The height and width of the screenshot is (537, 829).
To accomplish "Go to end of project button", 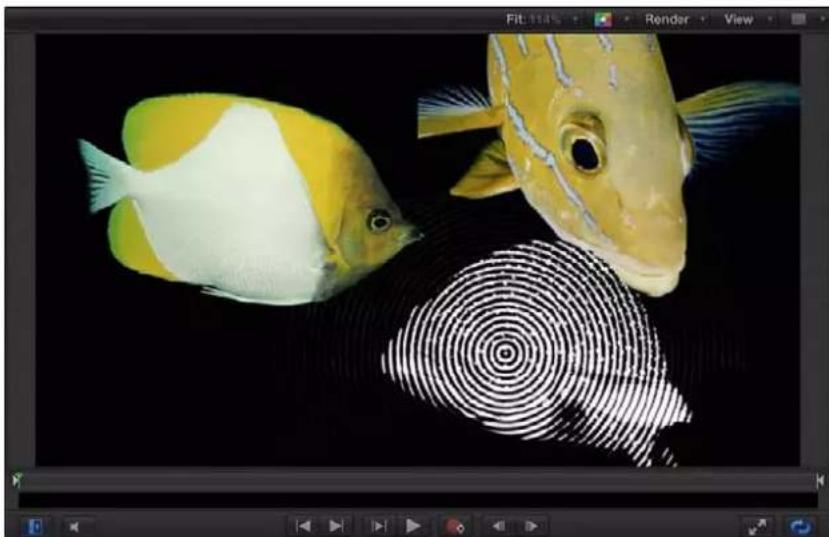I will (336, 526).
